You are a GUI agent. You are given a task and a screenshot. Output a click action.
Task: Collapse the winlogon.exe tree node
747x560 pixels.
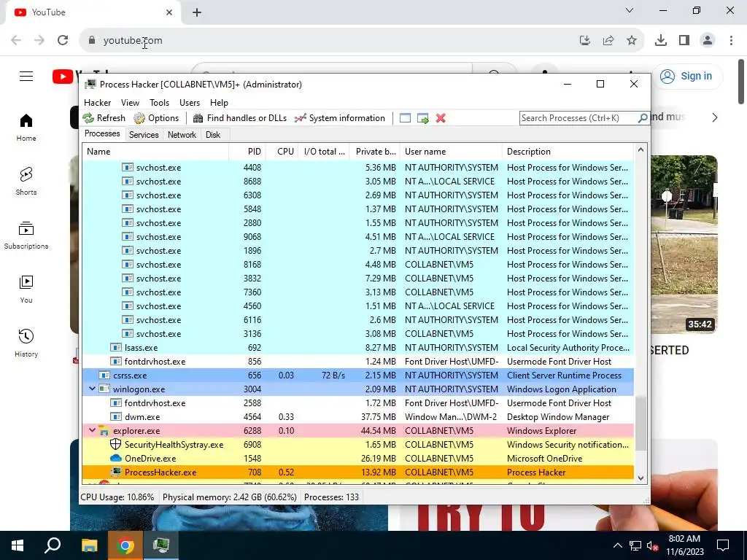(x=92, y=389)
